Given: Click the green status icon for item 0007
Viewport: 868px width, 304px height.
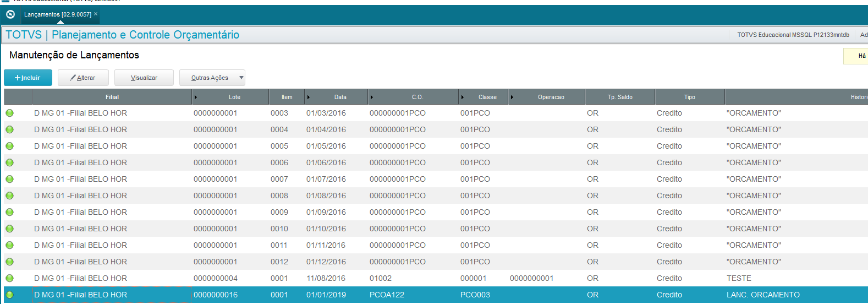Looking at the screenshot, I should (9, 179).
